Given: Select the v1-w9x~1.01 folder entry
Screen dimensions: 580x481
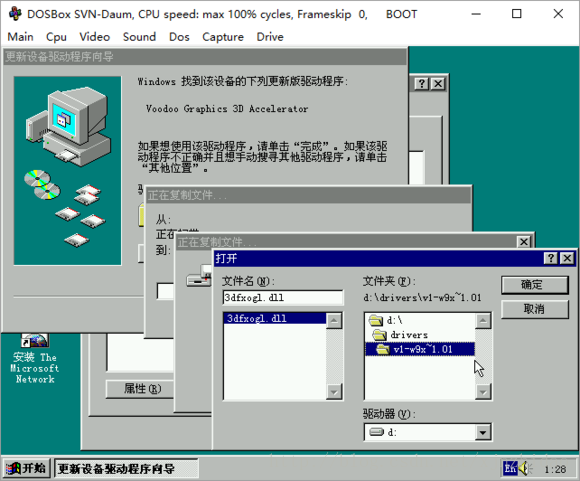Looking at the screenshot, I should point(420,349).
